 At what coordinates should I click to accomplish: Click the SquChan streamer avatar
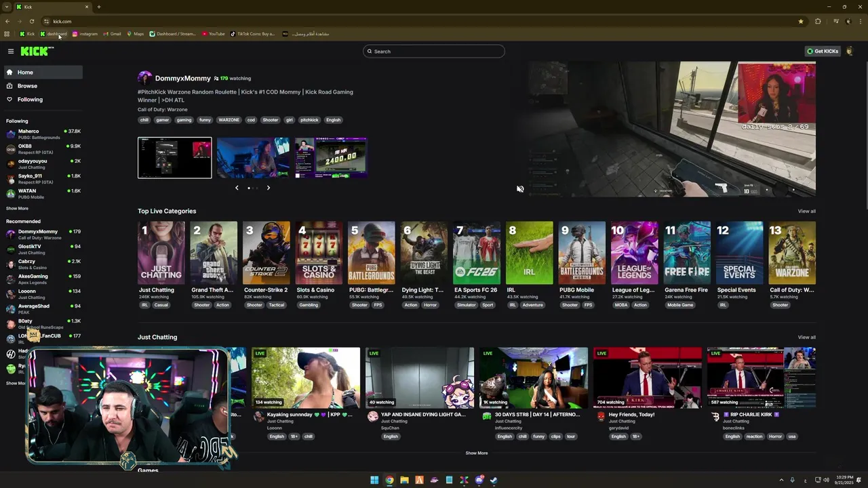[x=373, y=417]
